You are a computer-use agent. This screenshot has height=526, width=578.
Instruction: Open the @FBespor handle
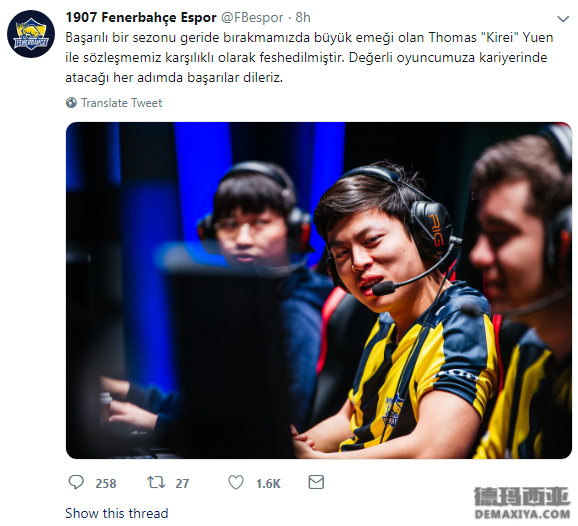[252, 18]
